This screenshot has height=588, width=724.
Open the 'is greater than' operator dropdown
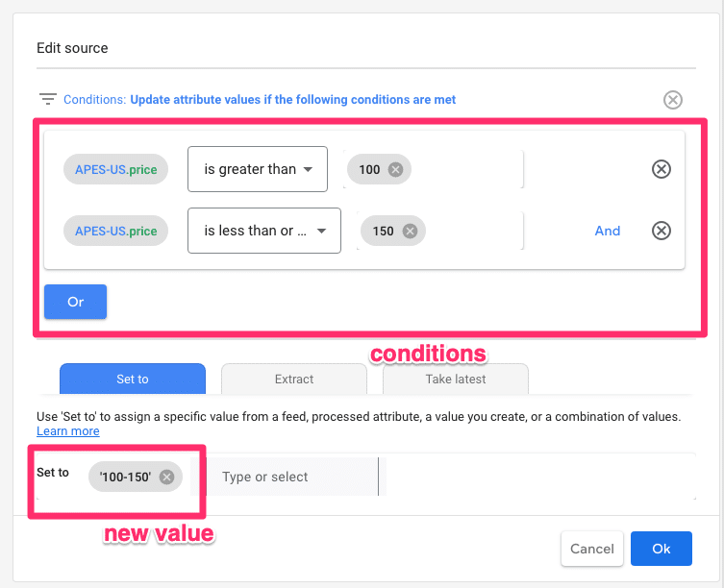(258, 169)
